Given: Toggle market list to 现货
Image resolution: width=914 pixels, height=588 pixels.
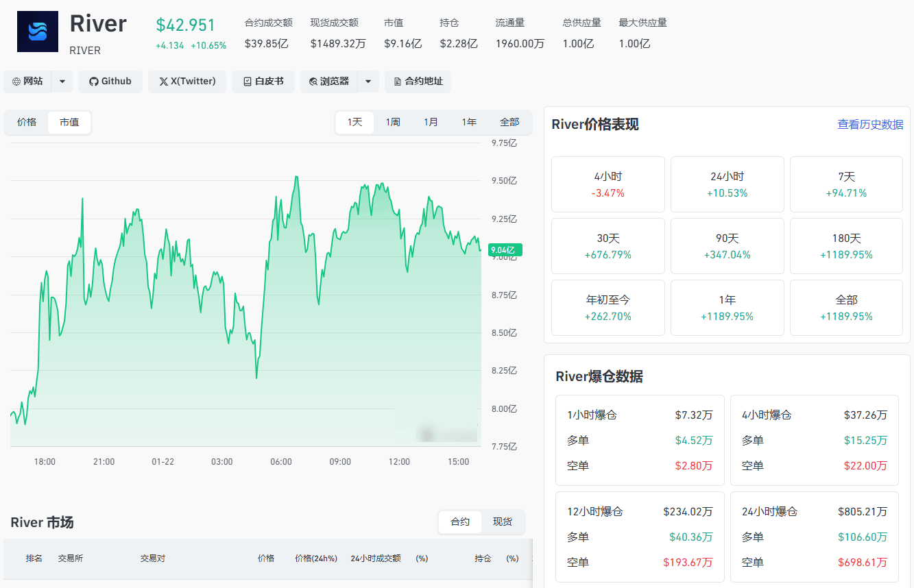Looking at the screenshot, I should tap(503, 522).
